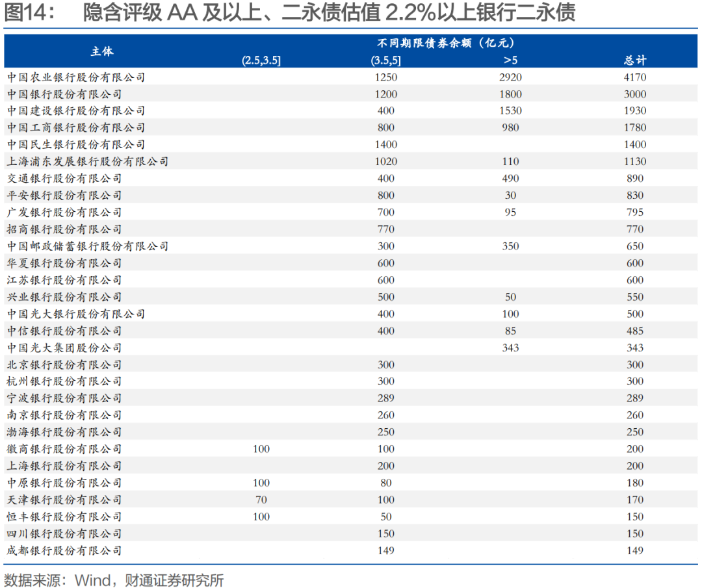Click the row name 中国农业银行股份有限公司
This screenshot has height=588, width=702.
76,77
